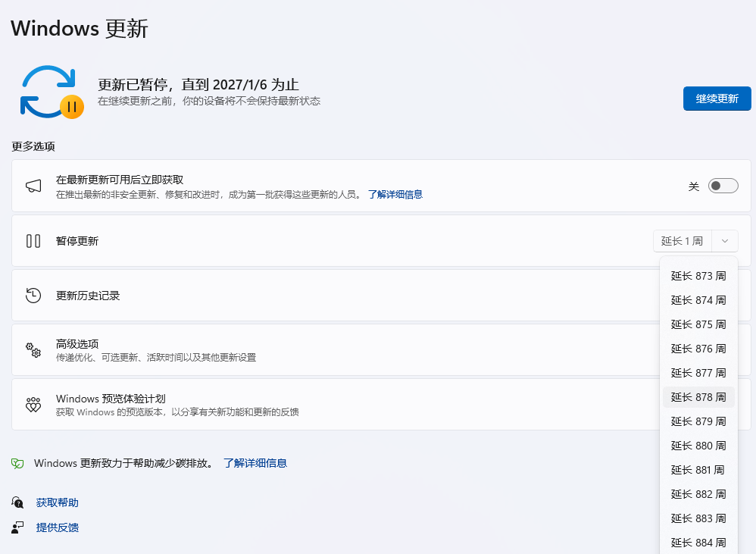Click the feedback person icon beside 提供反馈
Screen dimensions: 756x554
[x=17, y=527]
